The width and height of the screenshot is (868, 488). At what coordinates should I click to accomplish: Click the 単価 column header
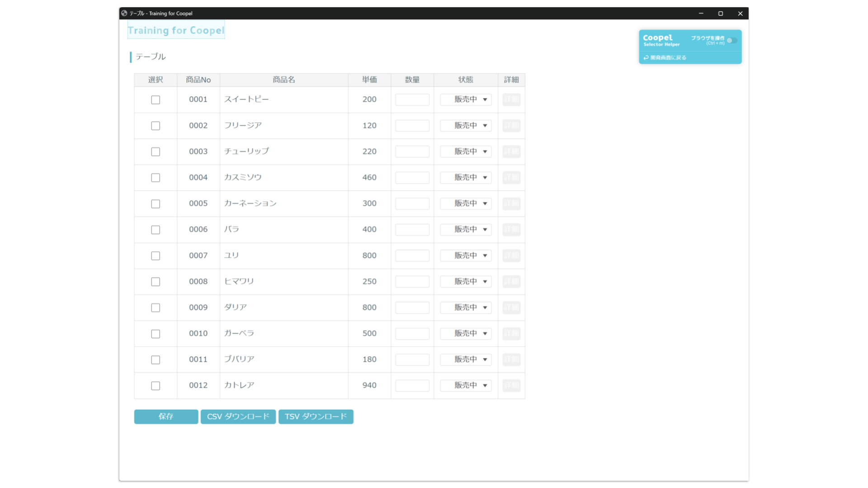(x=369, y=80)
